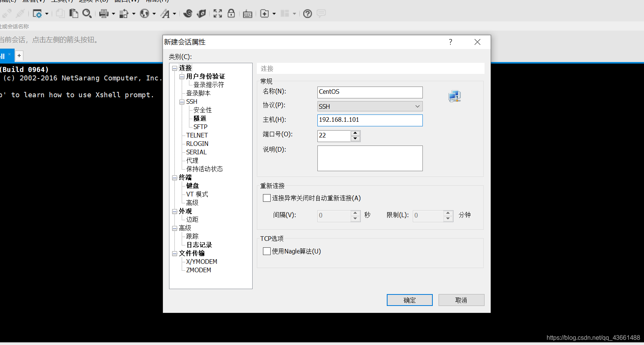Select 隧道 under SSH

pyautogui.click(x=200, y=119)
